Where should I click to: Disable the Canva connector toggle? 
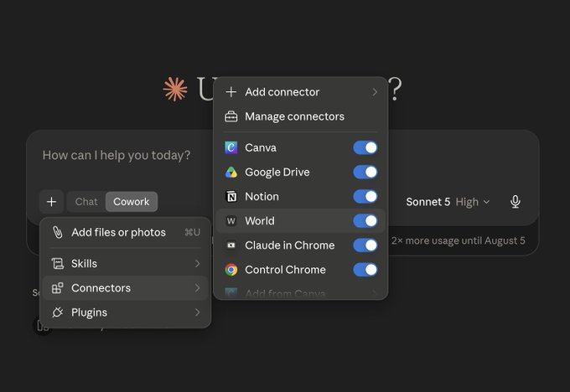[x=365, y=148]
